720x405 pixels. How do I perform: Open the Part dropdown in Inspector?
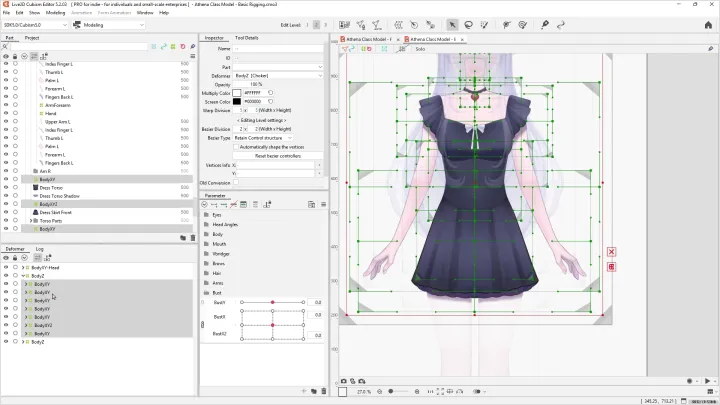[x=278, y=67]
